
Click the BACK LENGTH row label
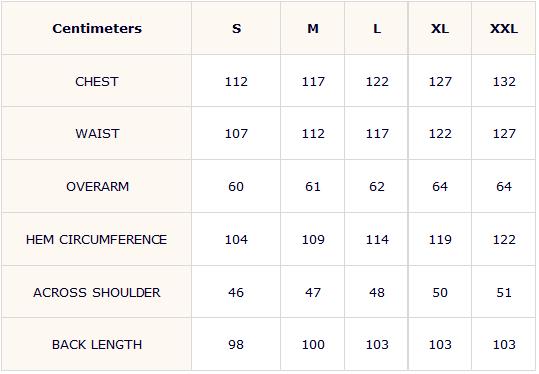(x=97, y=344)
